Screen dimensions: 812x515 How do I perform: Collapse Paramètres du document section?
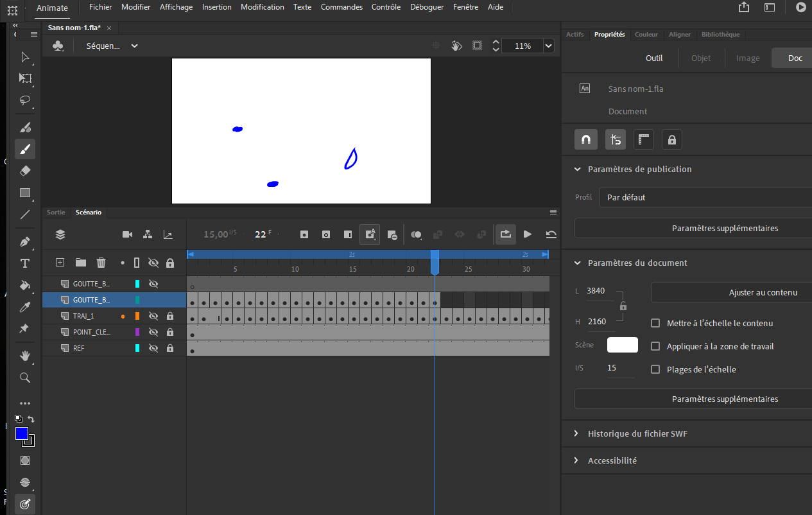coord(576,263)
